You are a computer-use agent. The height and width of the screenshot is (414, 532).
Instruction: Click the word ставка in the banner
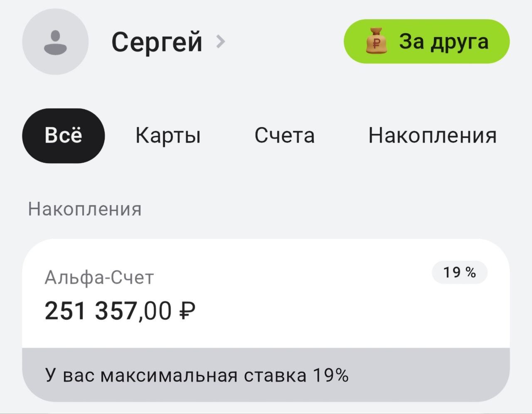coord(275,375)
